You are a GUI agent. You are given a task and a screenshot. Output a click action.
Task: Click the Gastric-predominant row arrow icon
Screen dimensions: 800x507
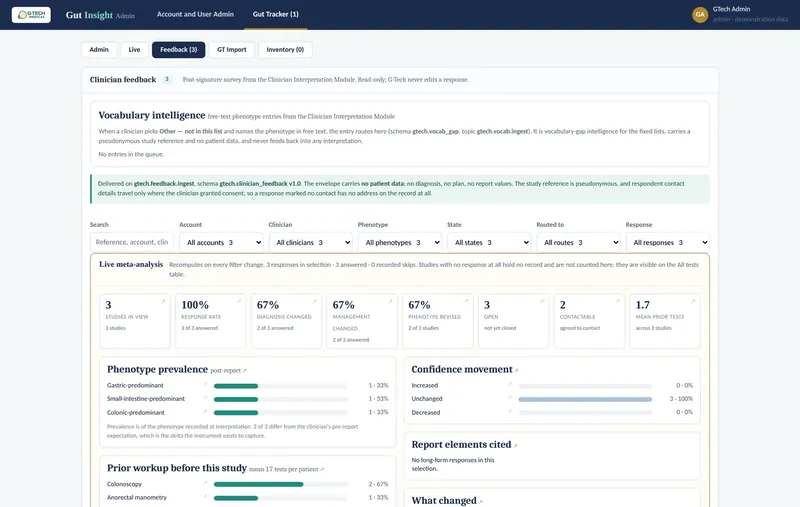[x=206, y=384]
